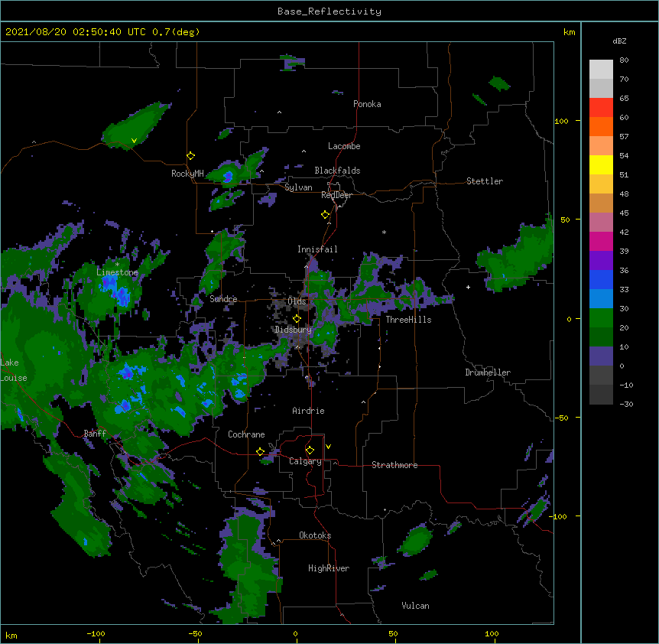Click the Ponoka city label
The width and height of the screenshot is (659, 644).
tap(367, 104)
